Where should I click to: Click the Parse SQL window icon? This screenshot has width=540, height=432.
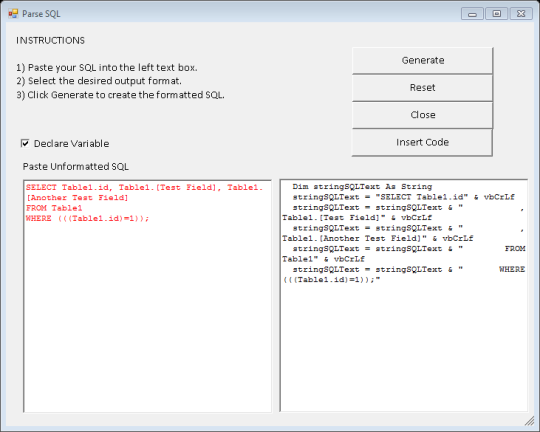tap(13, 14)
